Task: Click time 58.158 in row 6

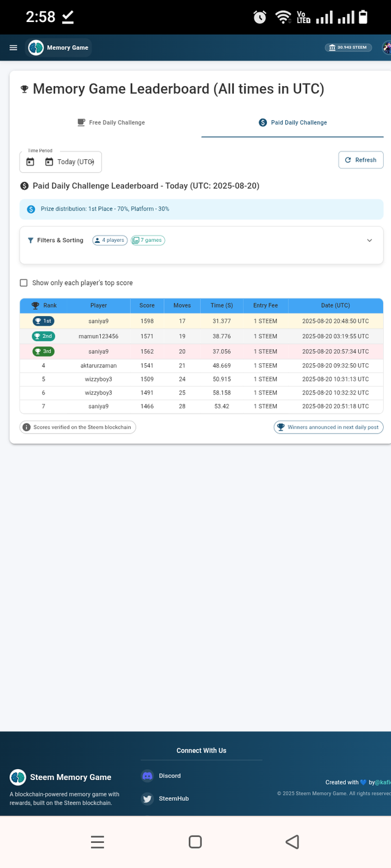Action: point(221,393)
